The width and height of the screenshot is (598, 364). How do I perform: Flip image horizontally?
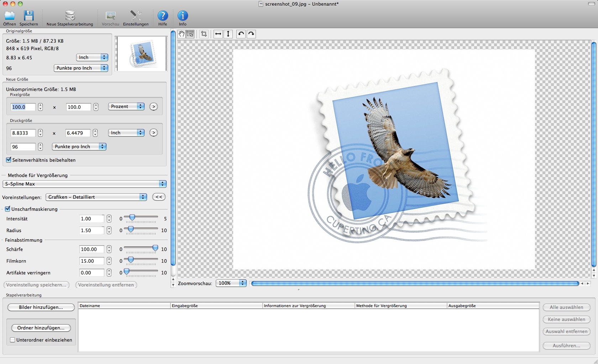218,34
